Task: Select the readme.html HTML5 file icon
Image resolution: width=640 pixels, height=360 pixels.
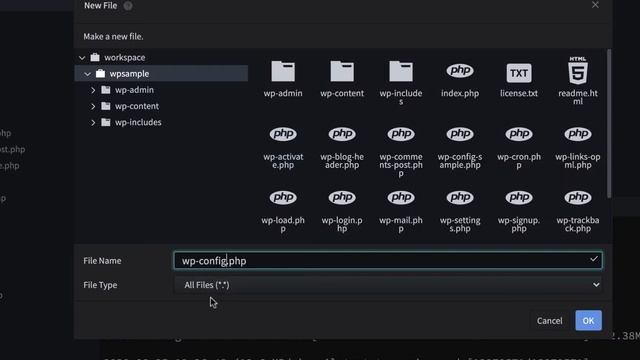Action: (x=578, y=70)
